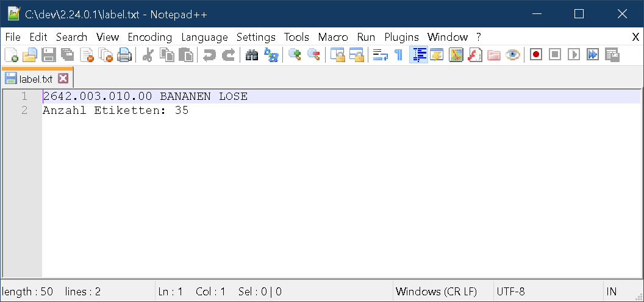
Task: Close the label.txt tab with its red X
Action: [63, 79]
